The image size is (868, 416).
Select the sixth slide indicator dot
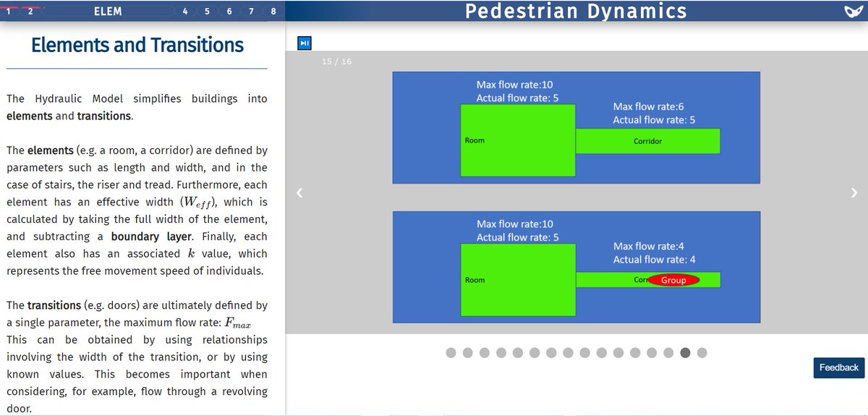point(535,353)
